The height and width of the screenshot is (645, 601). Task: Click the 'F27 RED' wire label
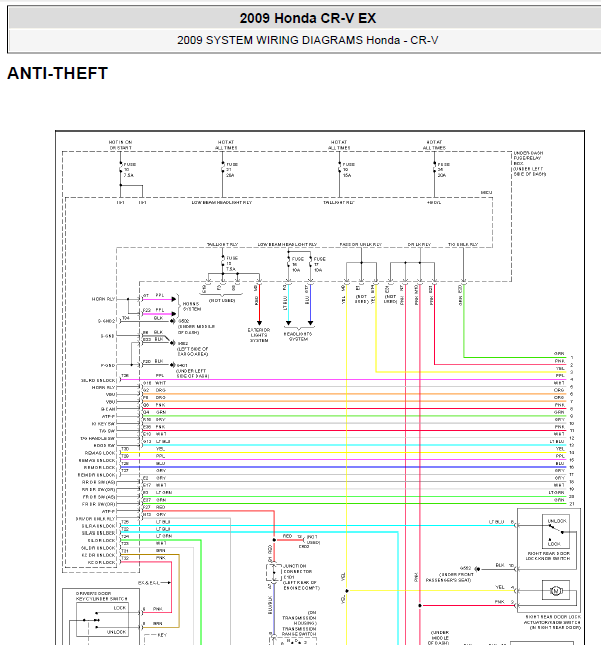(x=154, y=507)
